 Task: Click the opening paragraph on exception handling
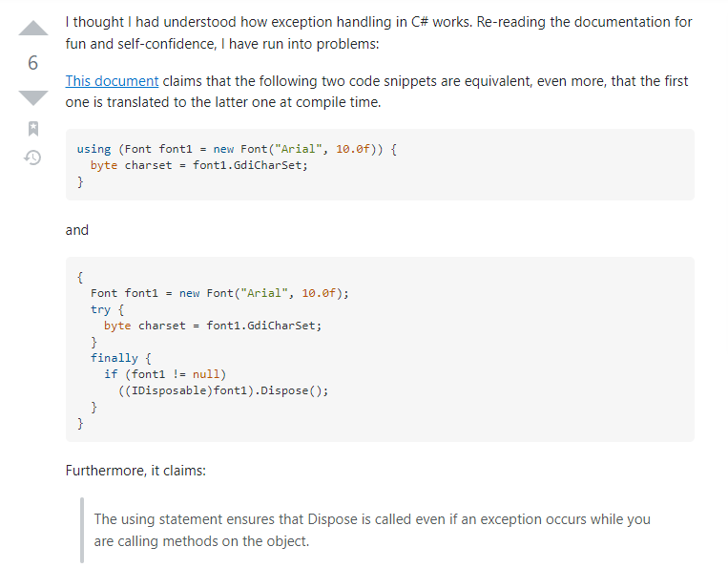379,32
